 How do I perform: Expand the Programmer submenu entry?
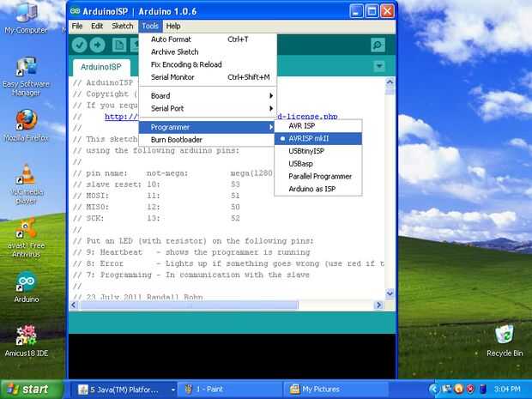point(207,127)
